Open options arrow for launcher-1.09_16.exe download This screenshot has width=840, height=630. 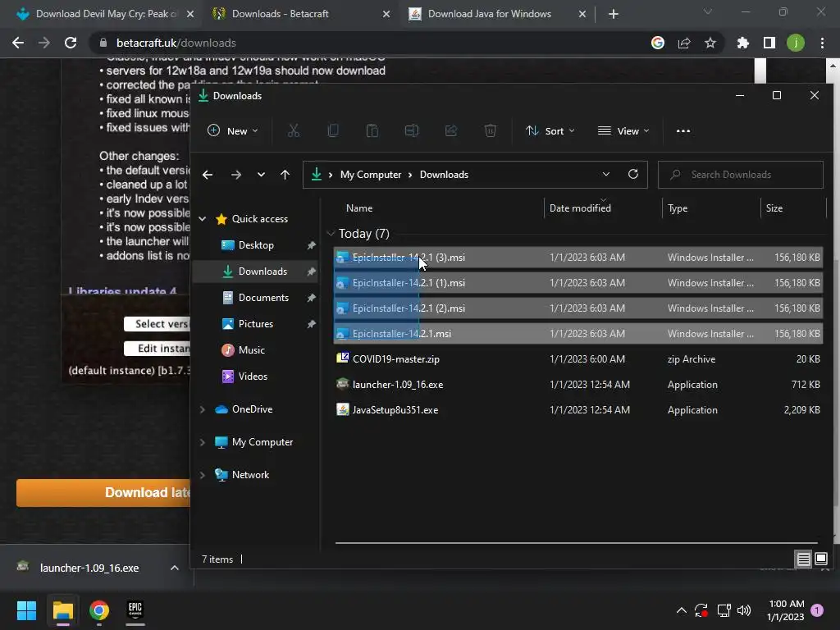[x=175, y=568]
